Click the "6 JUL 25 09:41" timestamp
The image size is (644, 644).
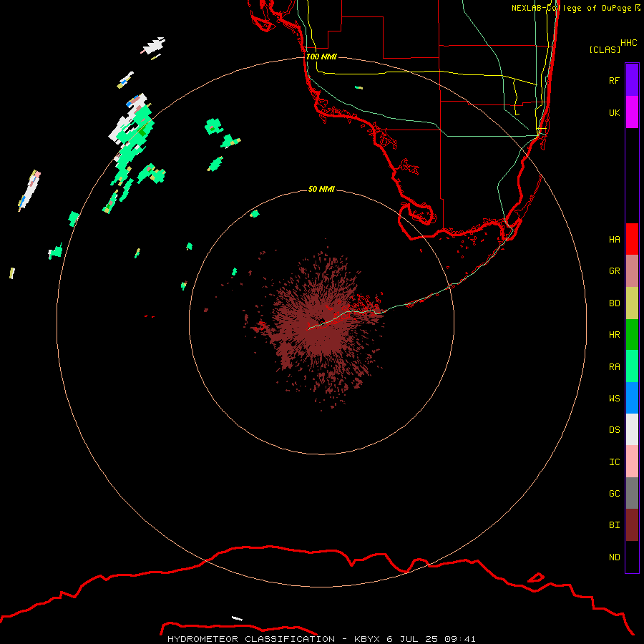[431, 639]
